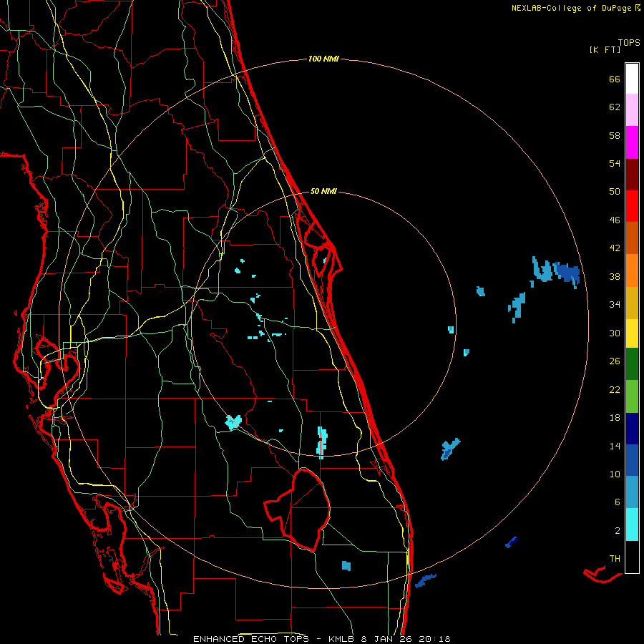Click the black TH threshold band
644x644 pixels.
(632, 557)
